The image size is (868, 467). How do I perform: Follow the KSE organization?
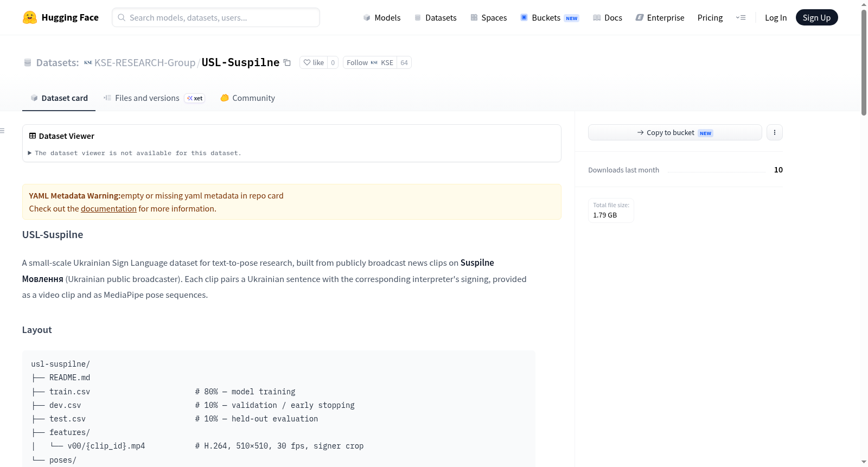370,62
